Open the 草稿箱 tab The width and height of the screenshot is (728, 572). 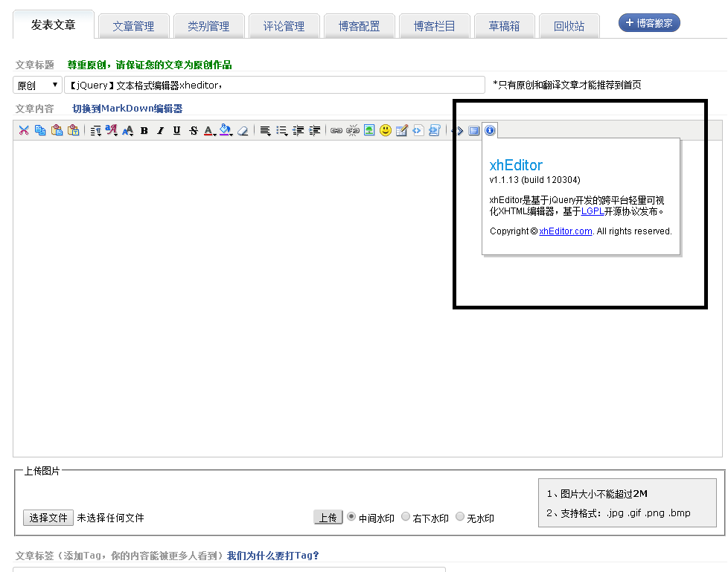504,26
